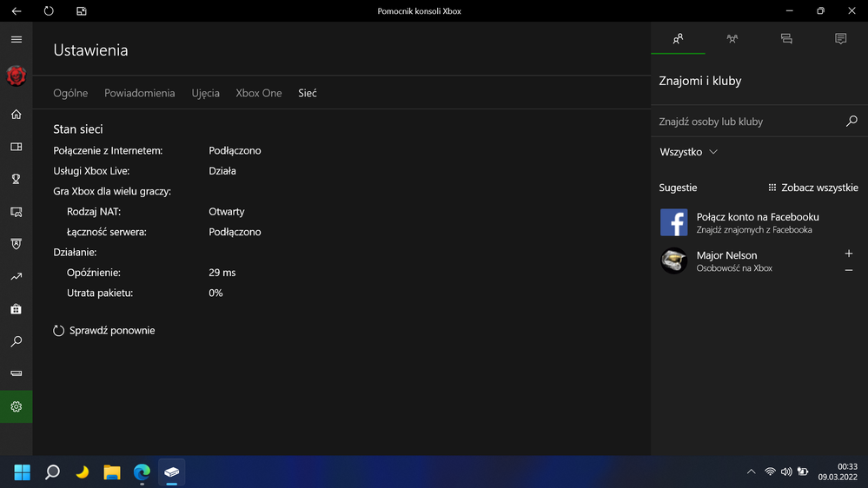The height and width of the screenshot is (488, 868).
Task: Open the hamburger navigation menu
Action: point(16,40)
